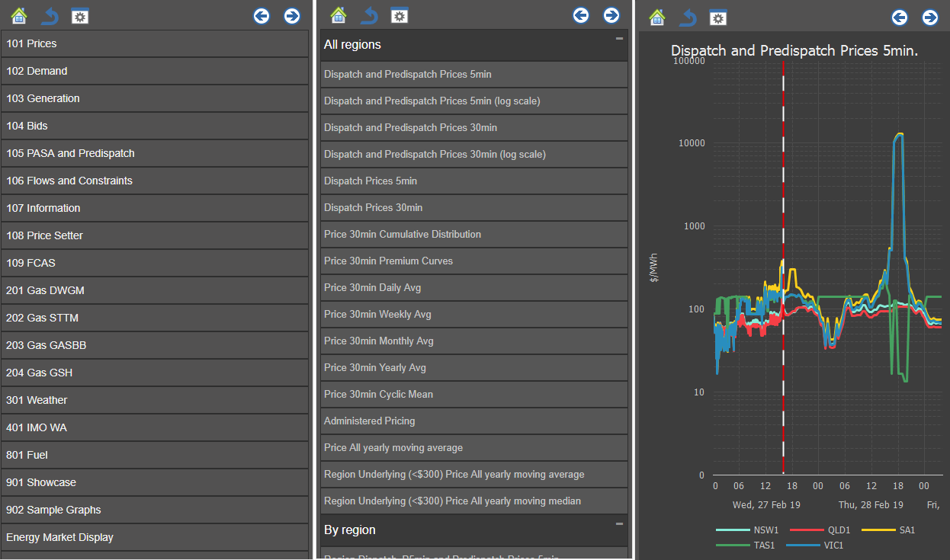Open Administered Pricing report
This screenshot has width=950, height=560.
[x=473, y=421]
